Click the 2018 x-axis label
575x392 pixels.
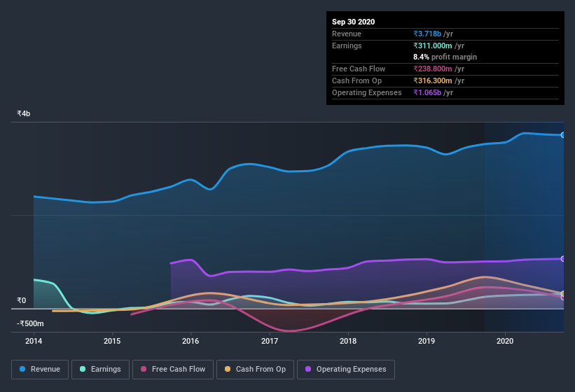(x=348, y=341)
